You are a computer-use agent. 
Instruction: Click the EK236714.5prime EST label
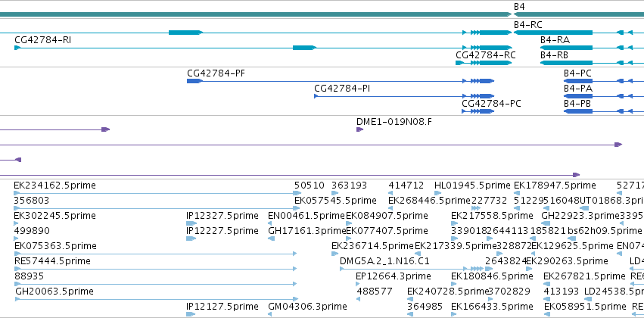(372, 245)
